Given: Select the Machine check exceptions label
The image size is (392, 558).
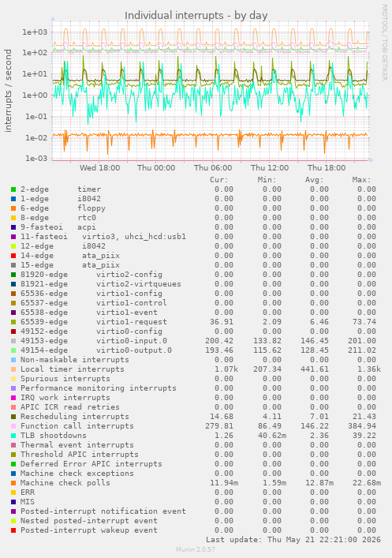Looking at the screenshot, I should click(77, 474).
